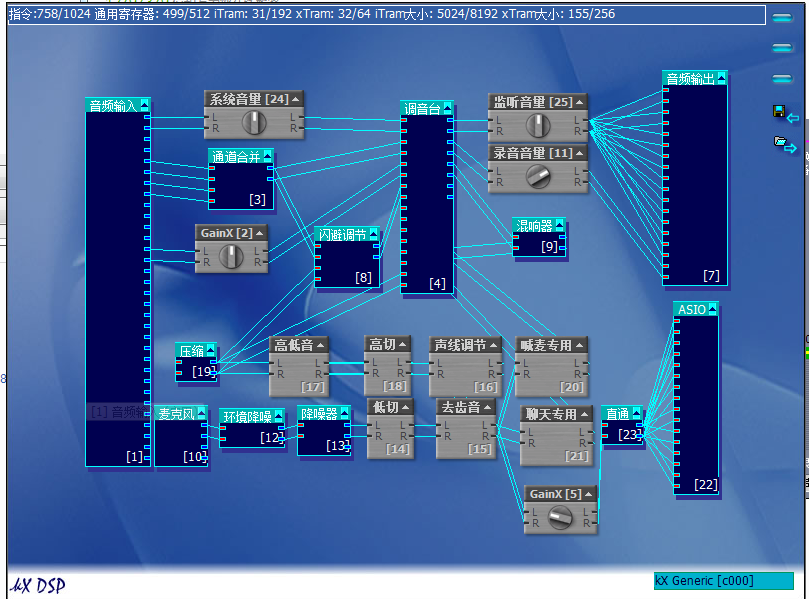Click the 录音音量 [11] knob
Screen dimensions: 809x599
click(538, 176)
